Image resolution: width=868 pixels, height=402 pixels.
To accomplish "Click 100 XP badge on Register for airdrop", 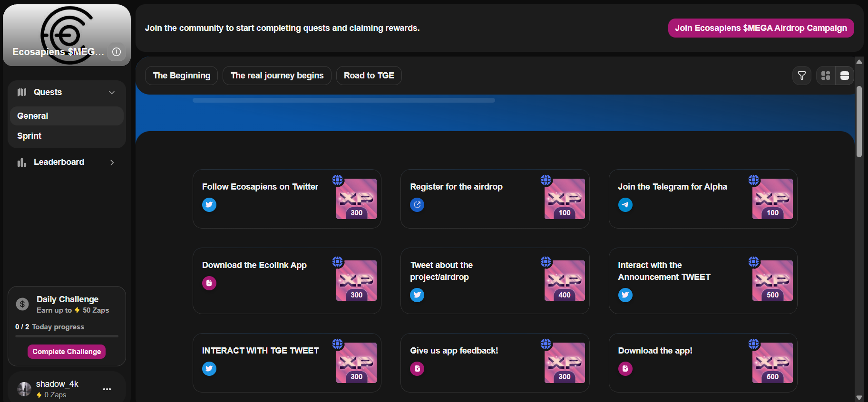I will click(x=565, y=199).
